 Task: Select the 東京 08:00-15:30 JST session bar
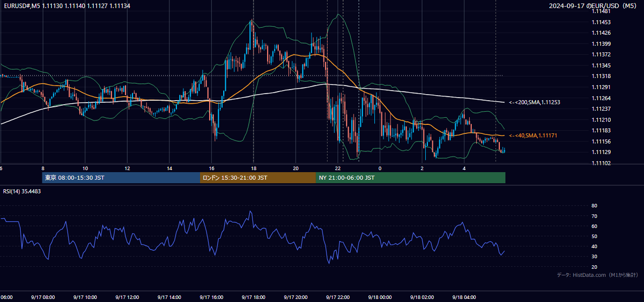tap(121, 178)
